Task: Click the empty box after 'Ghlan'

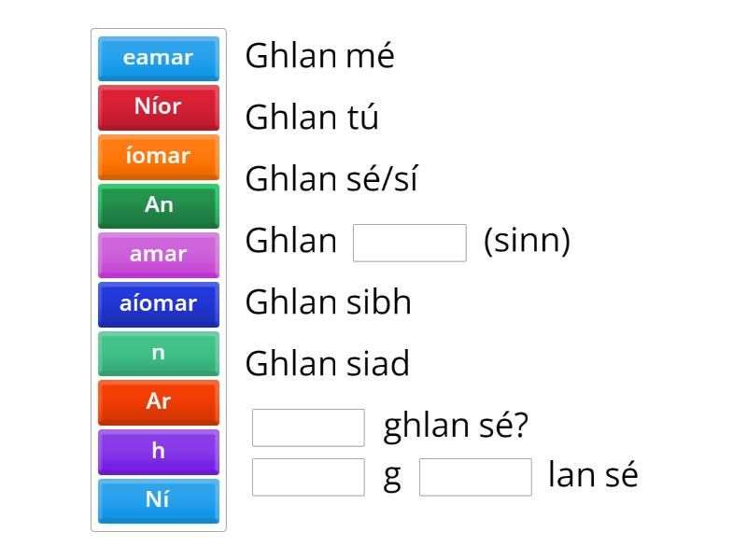Action: [410, 243]
